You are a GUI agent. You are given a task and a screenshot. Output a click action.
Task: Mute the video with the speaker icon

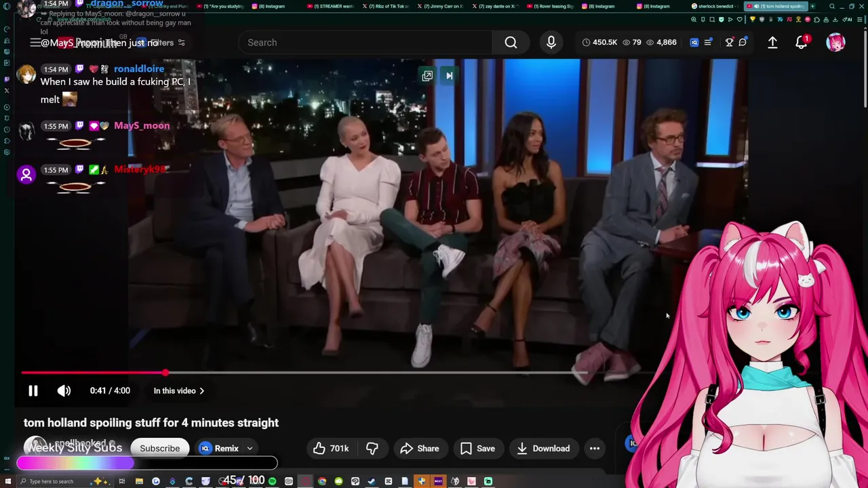64,391
